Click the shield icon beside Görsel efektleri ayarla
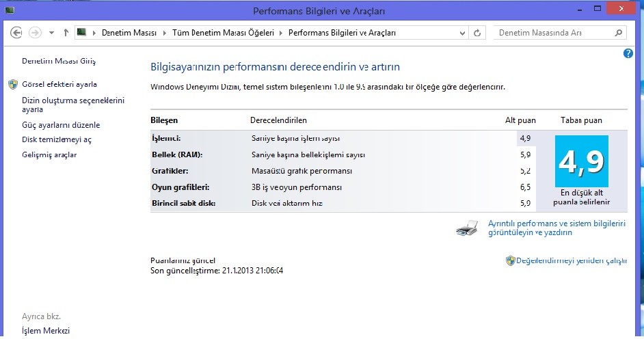This screenshot has height=339, width=644. (13, 85)
